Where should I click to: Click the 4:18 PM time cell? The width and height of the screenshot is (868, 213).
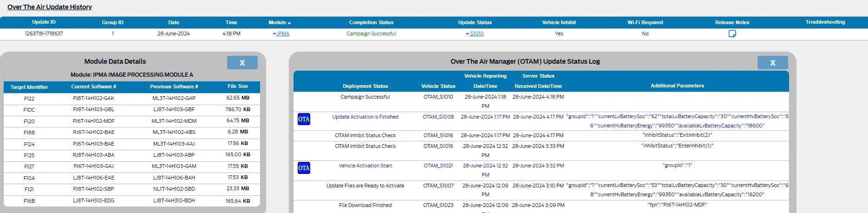pos(231,33)
